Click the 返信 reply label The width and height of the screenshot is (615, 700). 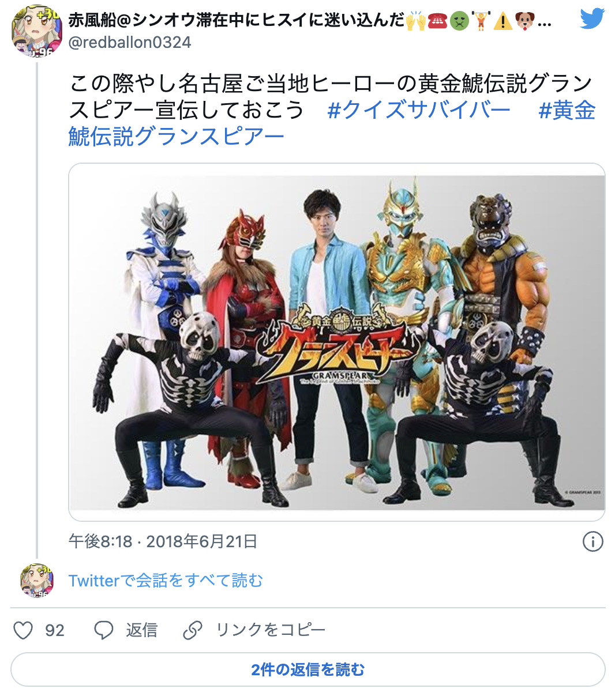[x=142, y=630]
